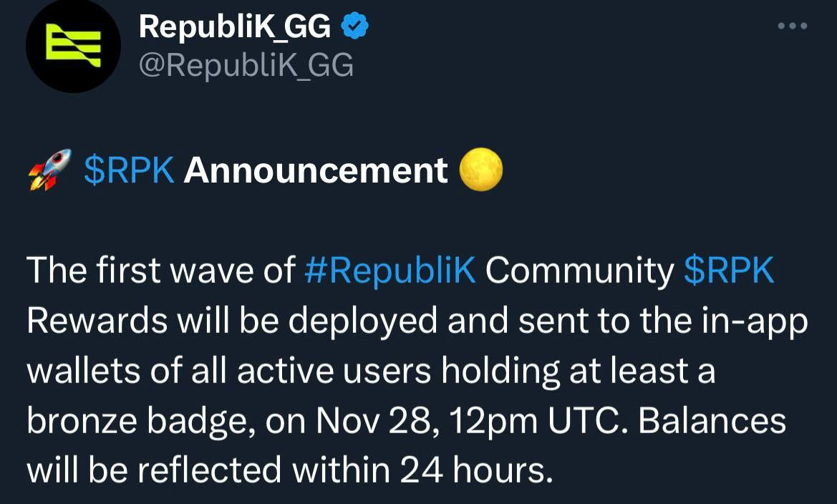The width and height of the screenshot is (837, 504).
Task: Click the bold word Announcement
Action: click(316, 170)
